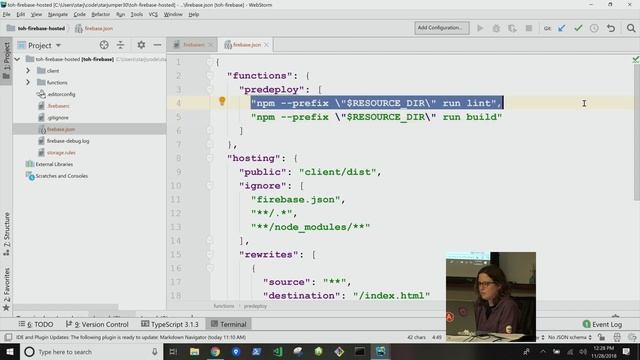Collapse the toh-firebase-hosted root node

[17, 59]
